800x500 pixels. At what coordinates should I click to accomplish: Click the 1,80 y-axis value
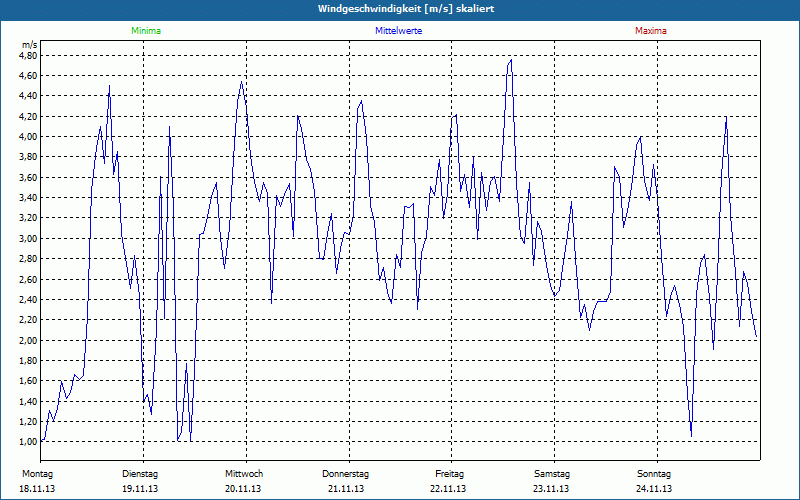point(28,360)
